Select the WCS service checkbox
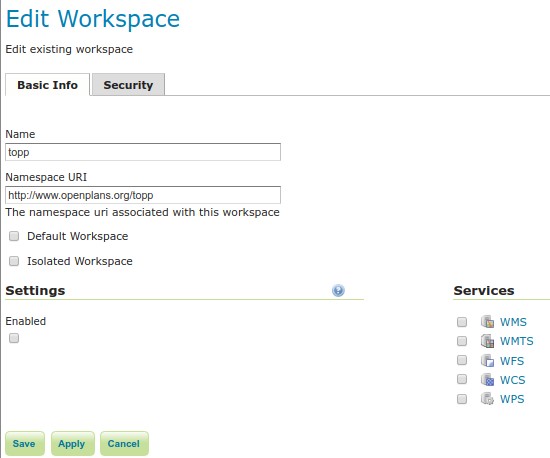 tap(462, 379)
